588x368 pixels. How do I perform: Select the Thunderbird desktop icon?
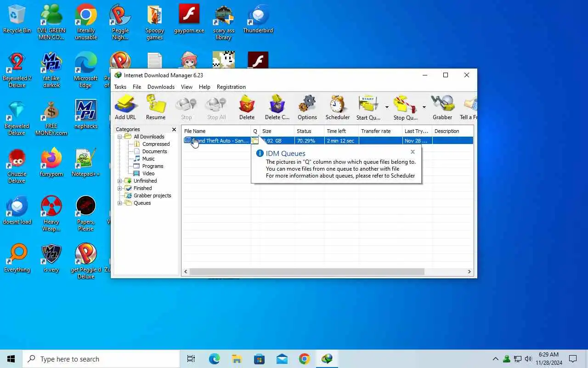258,19
